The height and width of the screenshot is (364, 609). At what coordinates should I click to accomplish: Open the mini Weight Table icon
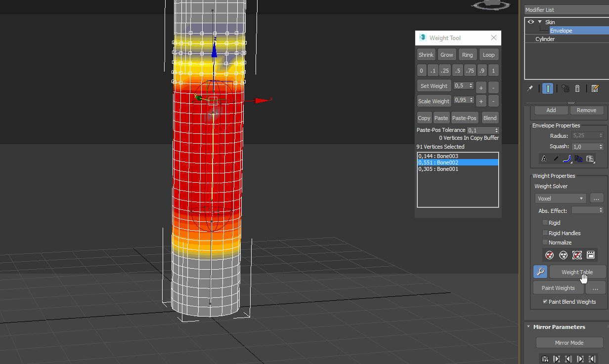[591, 255]
